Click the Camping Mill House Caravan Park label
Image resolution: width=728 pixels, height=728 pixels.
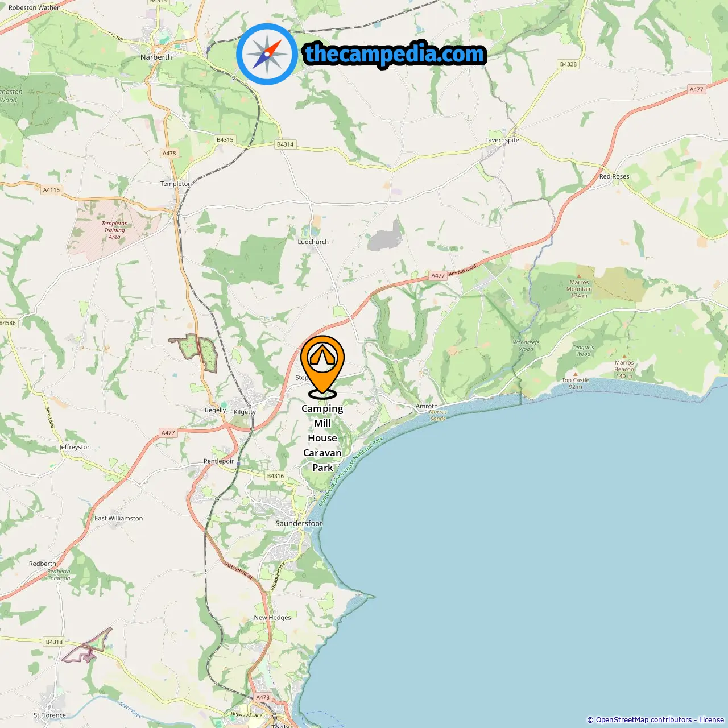point(322,438)
